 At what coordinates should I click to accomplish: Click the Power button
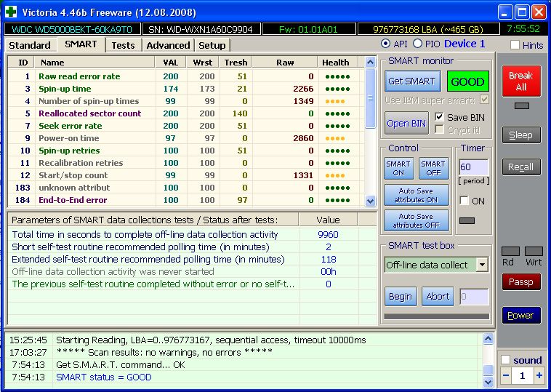tap(520, 316)
